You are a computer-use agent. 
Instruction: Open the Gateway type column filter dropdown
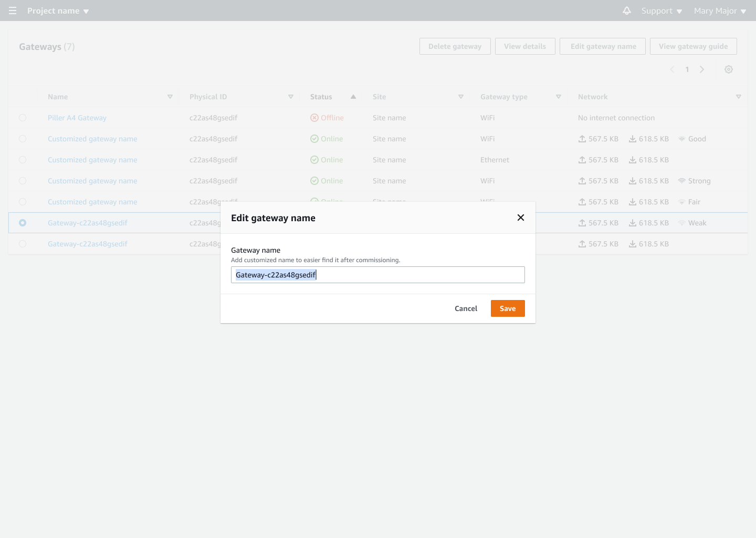point(559,97)
